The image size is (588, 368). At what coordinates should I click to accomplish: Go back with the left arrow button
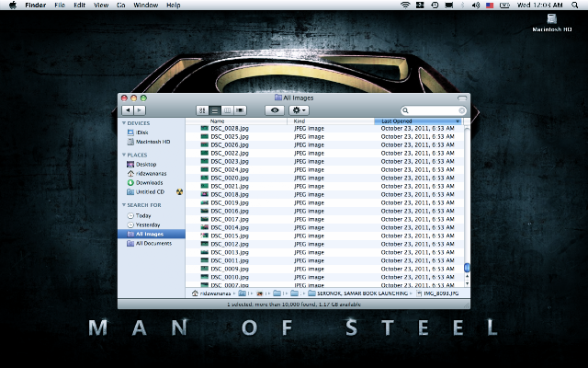click(128, 110)
